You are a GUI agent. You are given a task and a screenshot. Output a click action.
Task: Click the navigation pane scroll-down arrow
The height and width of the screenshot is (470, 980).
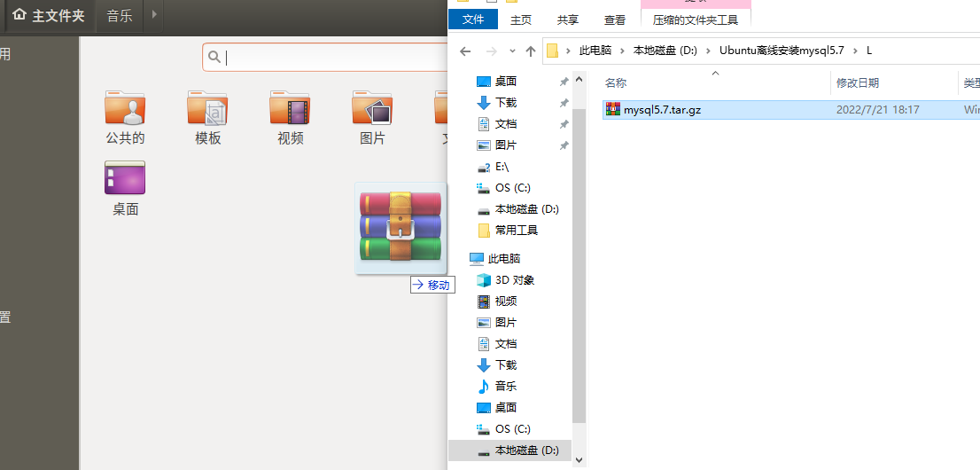579,459
